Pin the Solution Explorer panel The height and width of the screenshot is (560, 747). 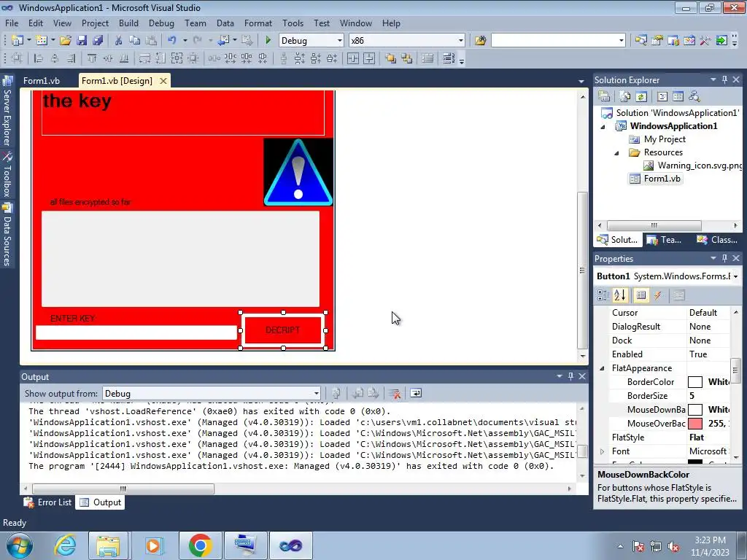(x=724, y=80)
